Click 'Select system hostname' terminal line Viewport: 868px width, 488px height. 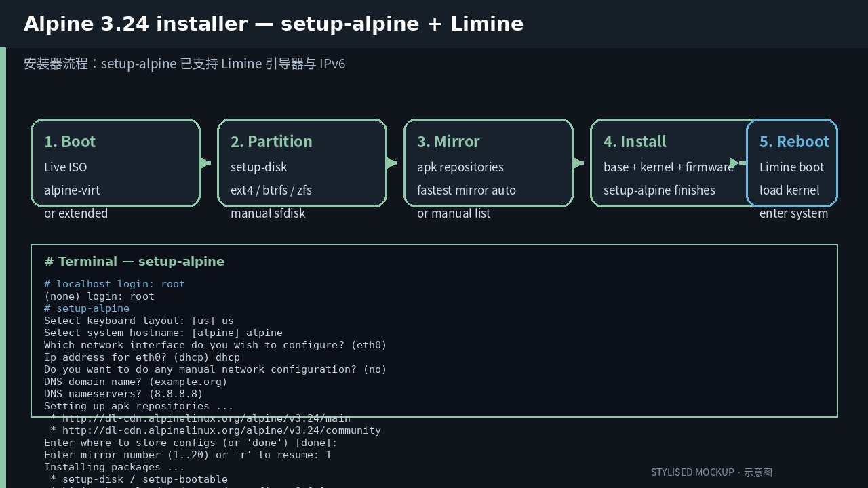163,333
